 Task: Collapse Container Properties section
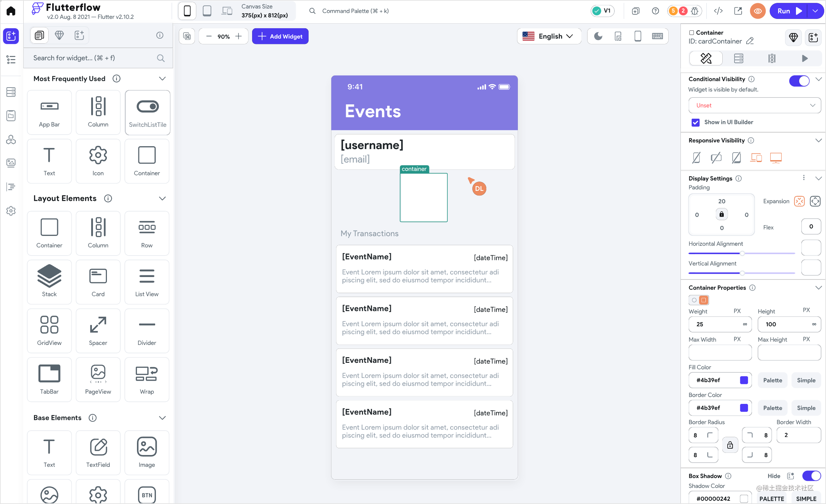[x=818, y=288]
